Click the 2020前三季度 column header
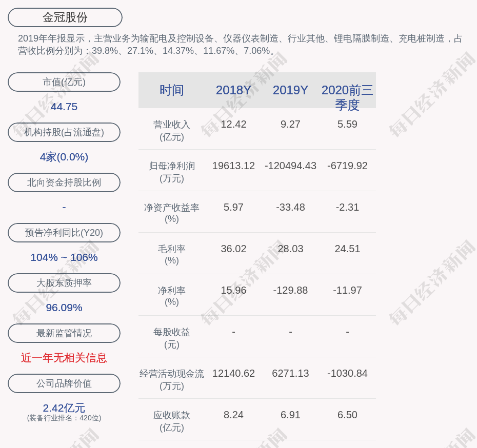Screen dimensions: 477x448 click(x=347, y=97)
